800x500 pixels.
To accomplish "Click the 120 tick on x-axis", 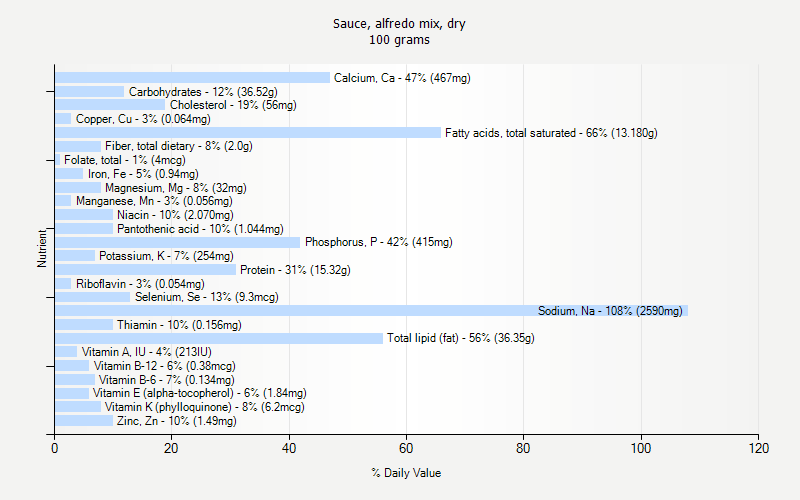I will click(x=758, y=450).
